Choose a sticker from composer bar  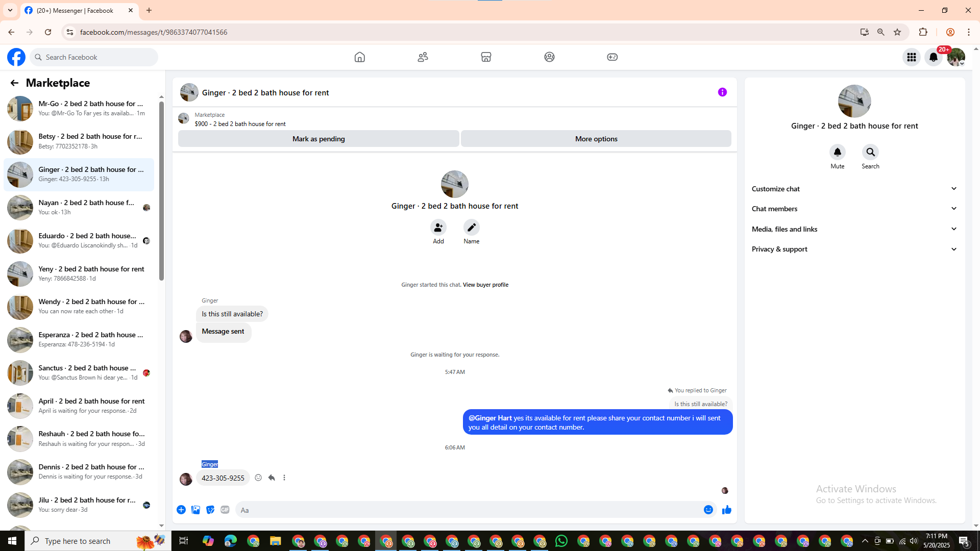coord(210,510)
